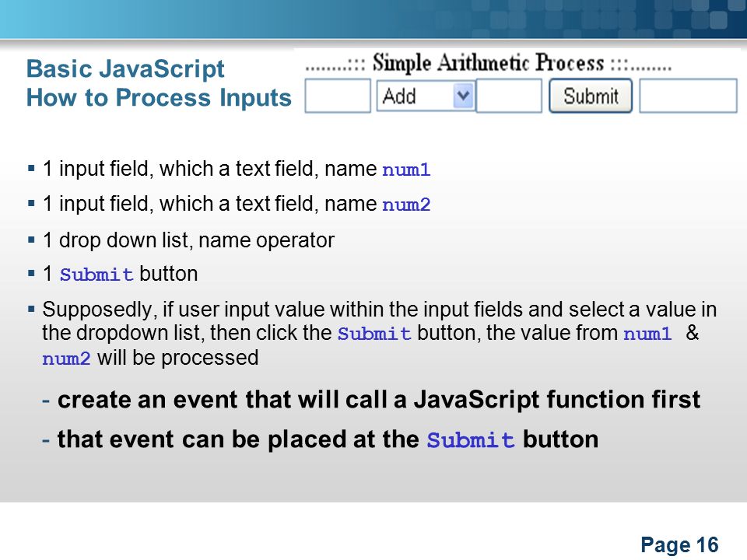The width and height of the screenshot is (747, 560).
Task: Click the Simple Arithmetic Process heading
Action: point(489,63)
